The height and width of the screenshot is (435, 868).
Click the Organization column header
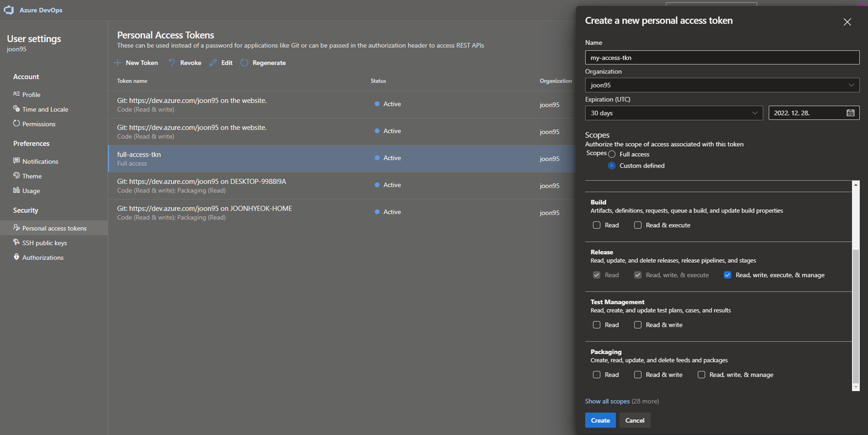[x=556, y=81]
